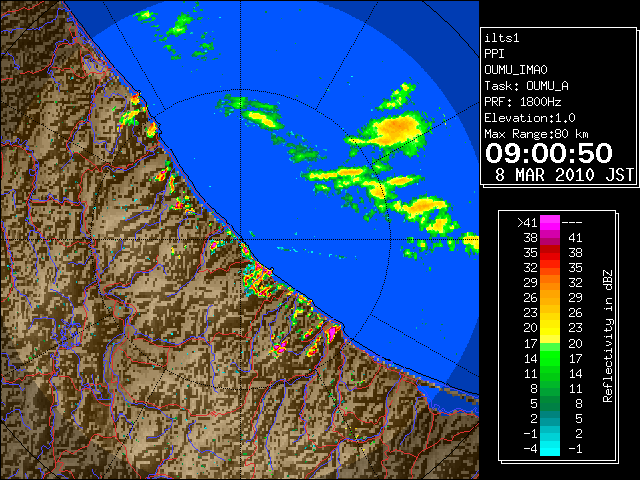Select the "Task: OUMU_A" line
The height and width of the screenshot is (480, 640).
(x=527, y=86)
